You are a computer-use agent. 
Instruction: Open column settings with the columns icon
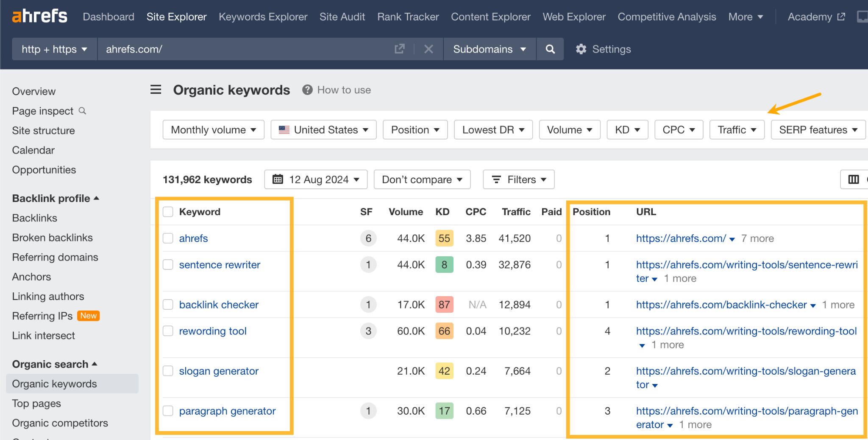tap(853, 179)
